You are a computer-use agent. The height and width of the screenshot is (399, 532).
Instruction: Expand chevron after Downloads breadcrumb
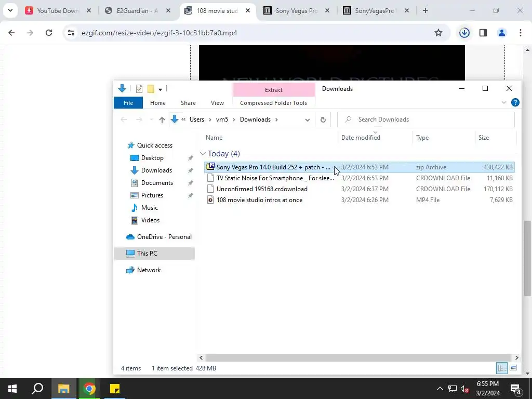pos(277,119)
